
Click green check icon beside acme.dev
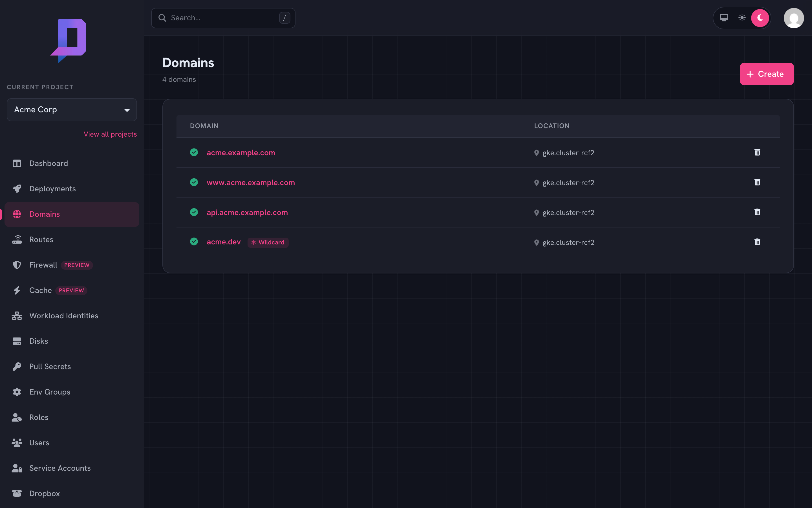click(x=194, y=242)
